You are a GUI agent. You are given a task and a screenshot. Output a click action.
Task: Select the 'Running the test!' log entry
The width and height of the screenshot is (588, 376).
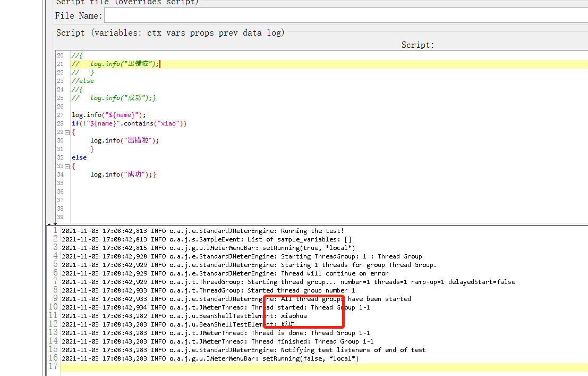coord(212,231)
